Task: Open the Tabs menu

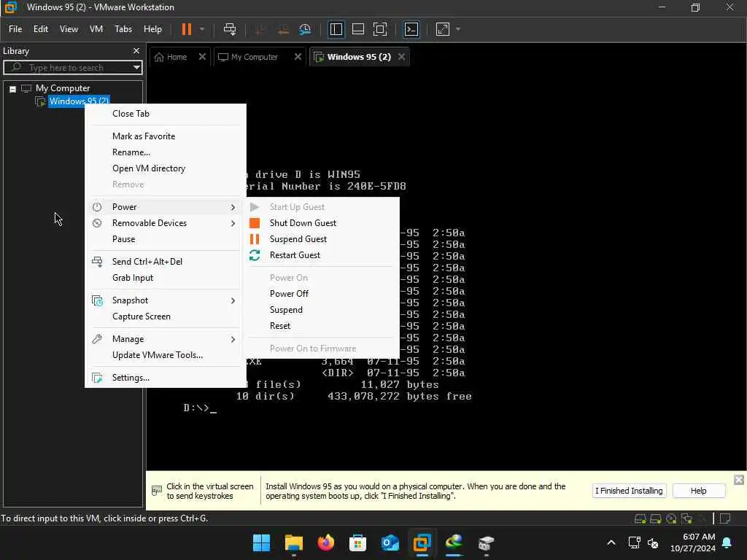Action: coord(123,29)
